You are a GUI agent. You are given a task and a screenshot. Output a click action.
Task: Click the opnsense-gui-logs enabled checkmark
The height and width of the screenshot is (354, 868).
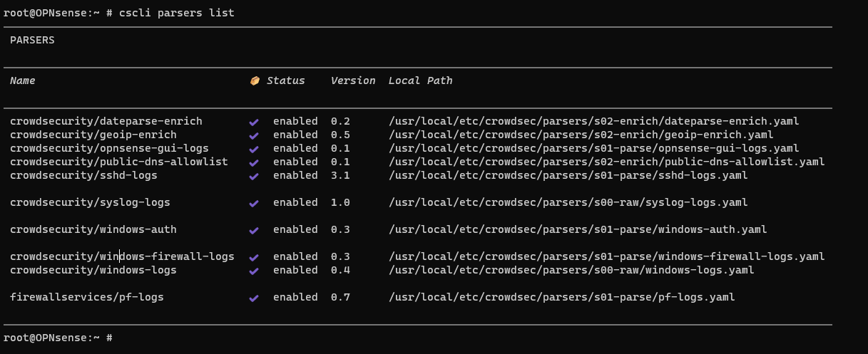coord(253,150)
